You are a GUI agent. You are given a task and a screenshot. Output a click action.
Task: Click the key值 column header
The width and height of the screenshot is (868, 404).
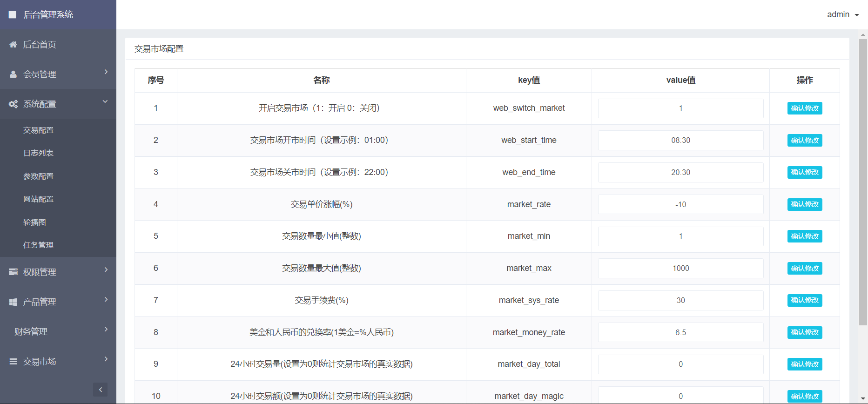[529, 80]
